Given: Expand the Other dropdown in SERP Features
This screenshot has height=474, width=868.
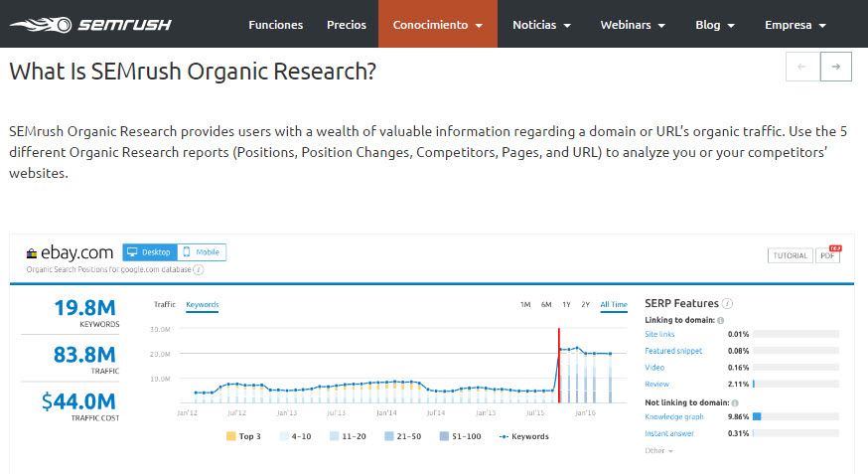Looking at the screenshot, I should click(x=658, y=451).
